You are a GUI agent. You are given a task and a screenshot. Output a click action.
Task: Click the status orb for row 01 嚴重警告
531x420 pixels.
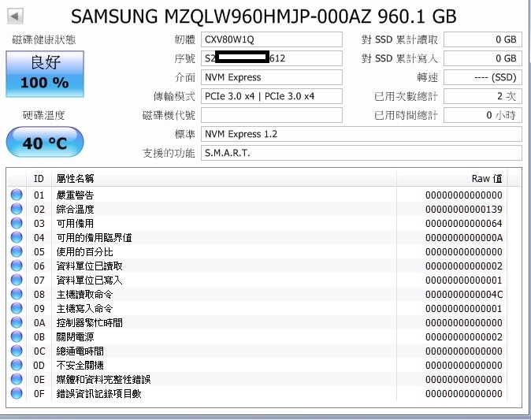tap(17, 195)
